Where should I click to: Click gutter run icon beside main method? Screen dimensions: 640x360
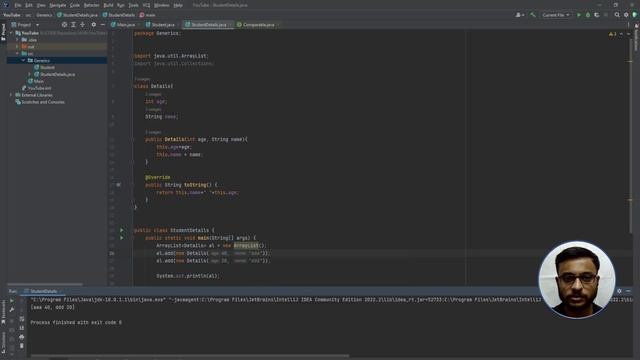coord(121,238)
